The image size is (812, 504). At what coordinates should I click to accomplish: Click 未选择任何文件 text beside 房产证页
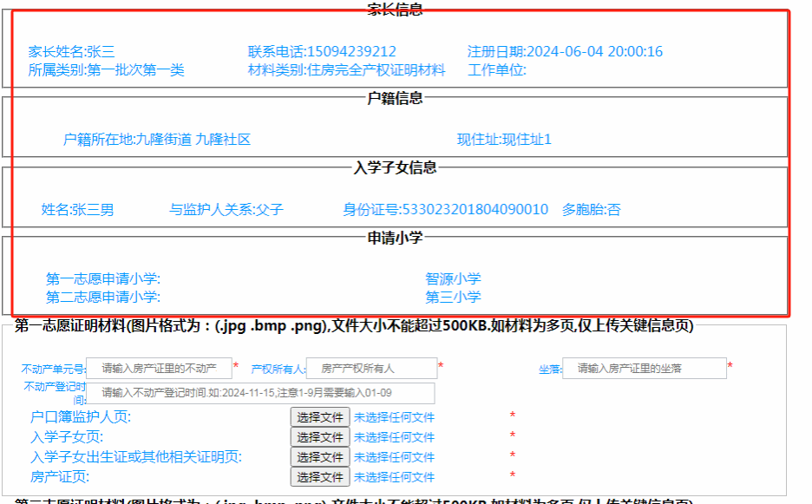click(x=394, y=477)
